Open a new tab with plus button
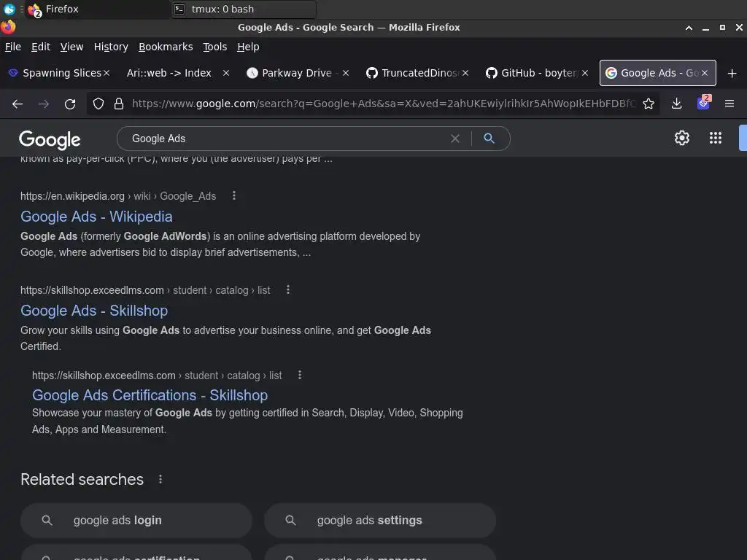This screenshot has width=747, height=560. point(732,74)
